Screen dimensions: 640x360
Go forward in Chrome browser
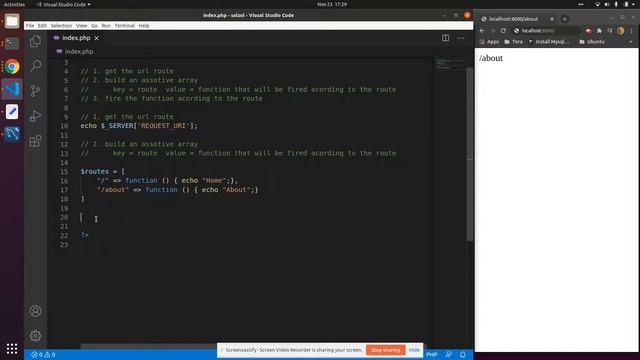(493, 31)
